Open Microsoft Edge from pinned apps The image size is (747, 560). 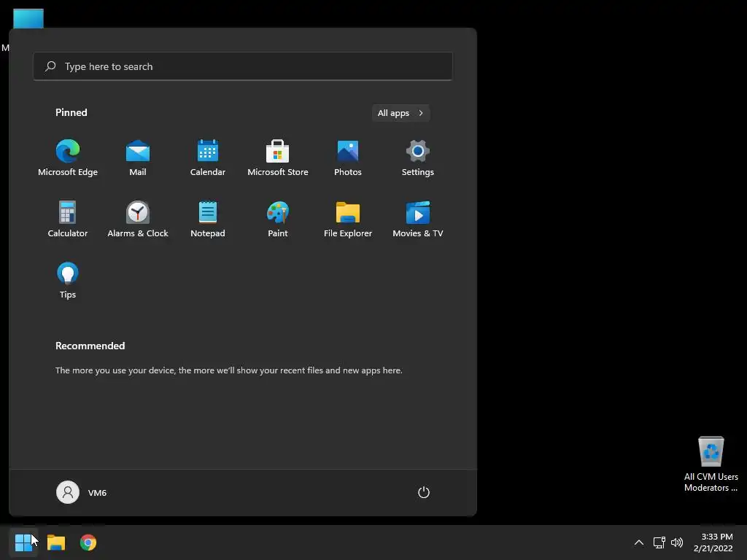coord(68,158)
